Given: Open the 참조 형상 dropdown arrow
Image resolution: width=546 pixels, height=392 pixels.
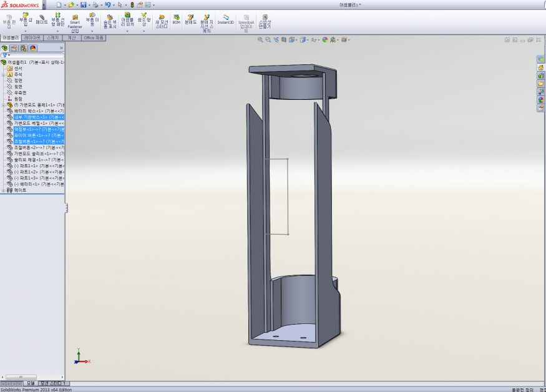Looking at the screenshot, I should (144, 31).
